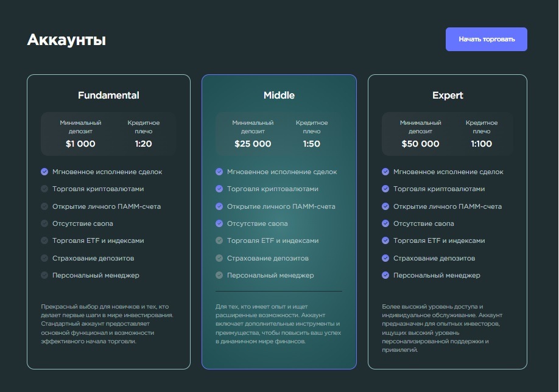
Task: Click Expert card's Страхование депозитов text
Action: [434, 258]
